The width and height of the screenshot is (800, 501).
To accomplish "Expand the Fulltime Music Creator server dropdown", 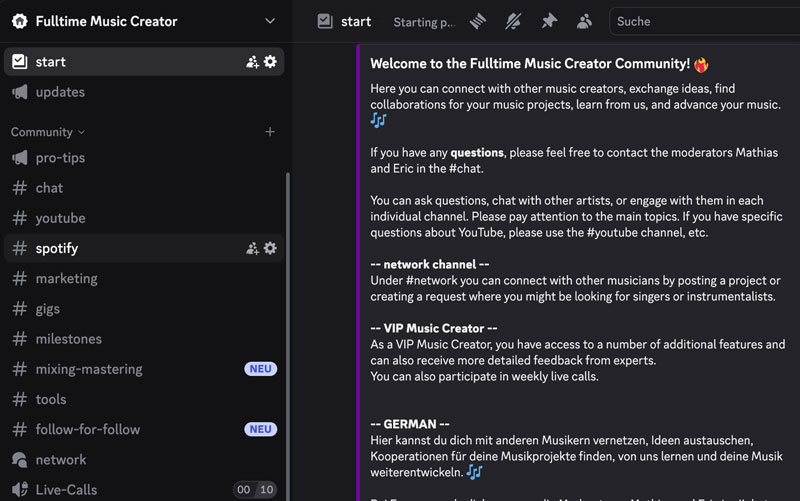I will pyautogui.click(x=269, y=21).
